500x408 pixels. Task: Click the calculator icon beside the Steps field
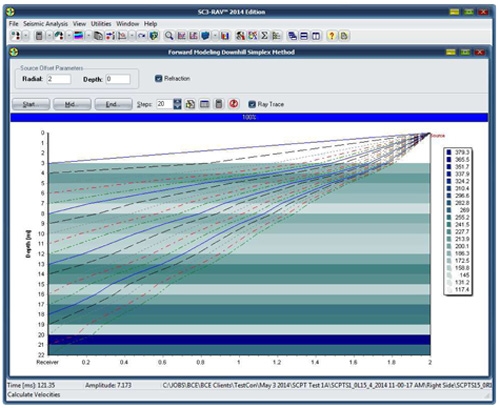click(219, 104)
